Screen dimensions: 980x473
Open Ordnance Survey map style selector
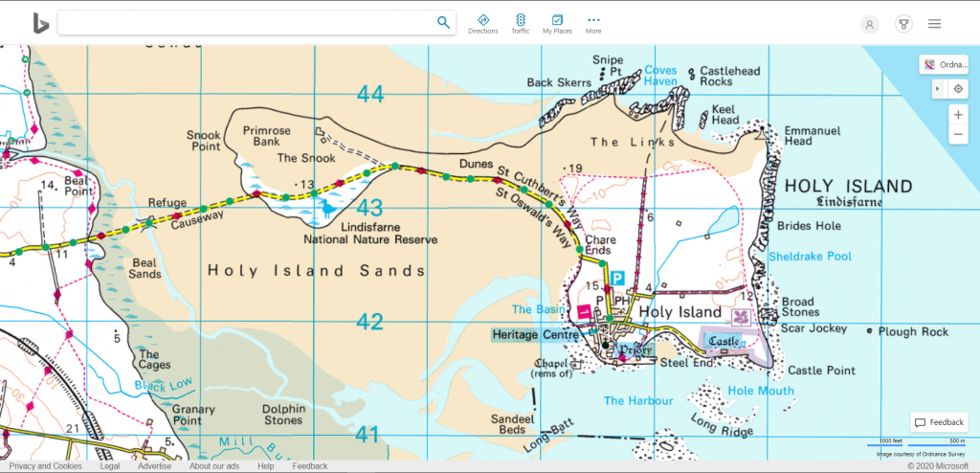[944, 64]
